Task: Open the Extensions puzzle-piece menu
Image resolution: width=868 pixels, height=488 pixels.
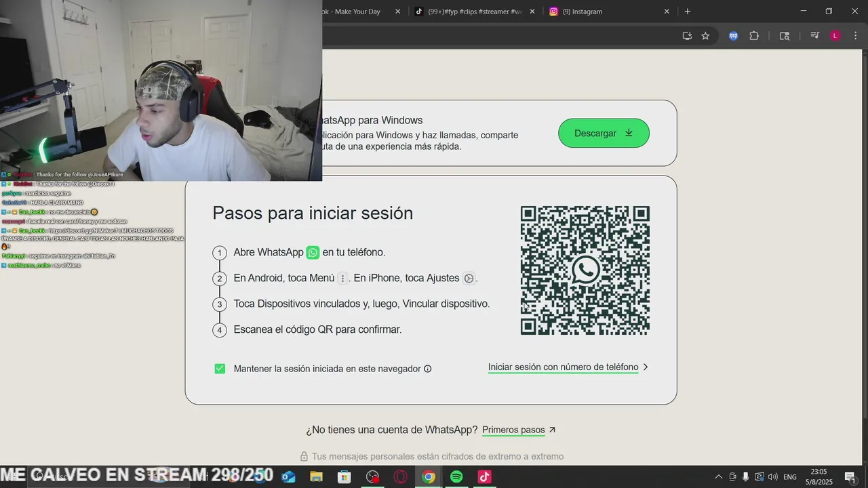Action: [754, 36]
